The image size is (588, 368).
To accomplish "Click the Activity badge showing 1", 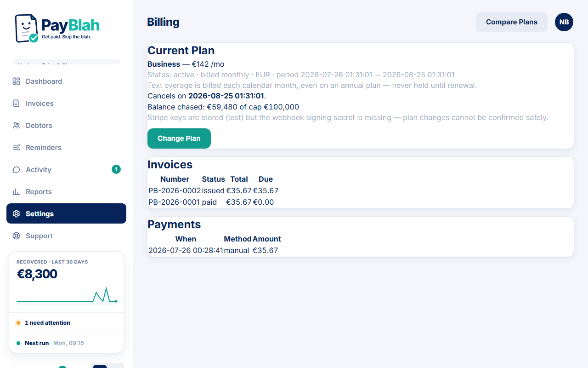I will 116,170.
